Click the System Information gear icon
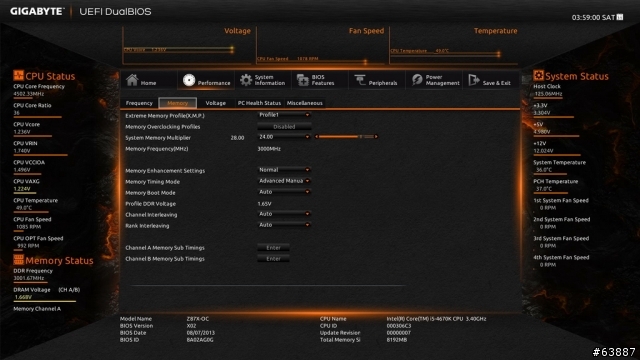 click(246, 80)
